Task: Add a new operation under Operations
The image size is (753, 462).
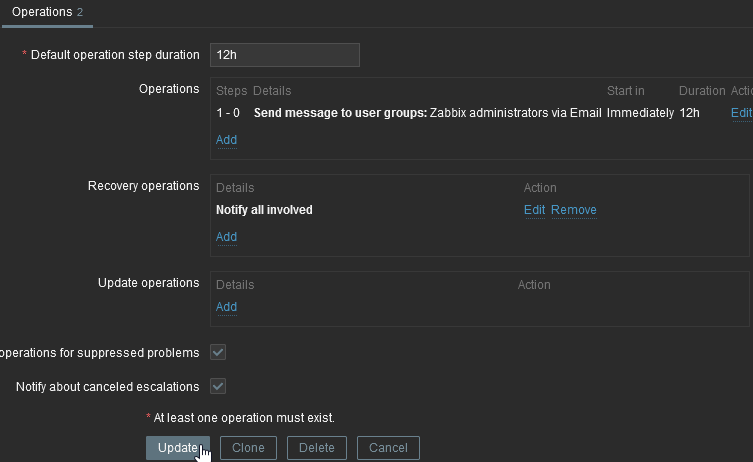Action: [227, 140]
